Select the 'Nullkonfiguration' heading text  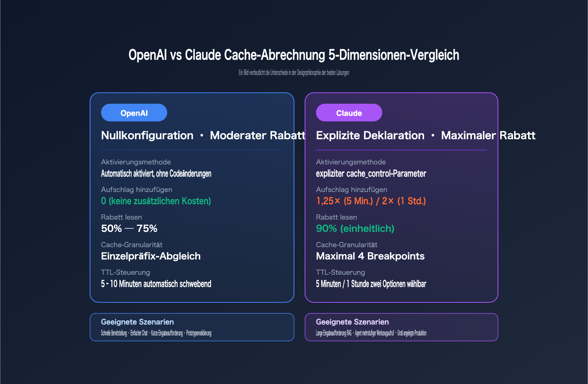(147, 135)
